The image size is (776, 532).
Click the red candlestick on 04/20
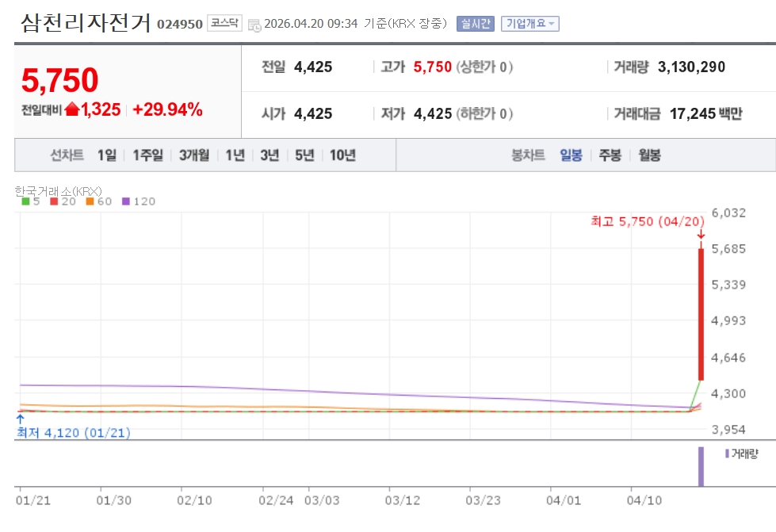(x=701, y=314)
